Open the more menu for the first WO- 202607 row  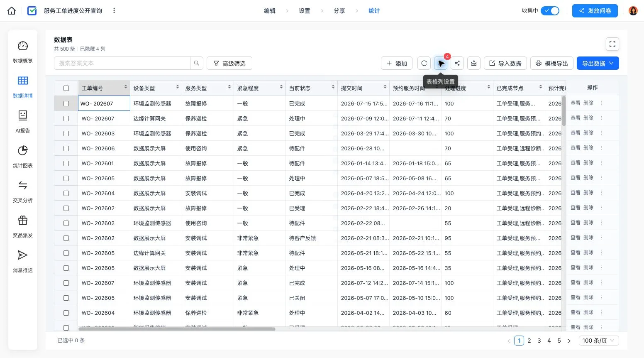pos(601,103)
